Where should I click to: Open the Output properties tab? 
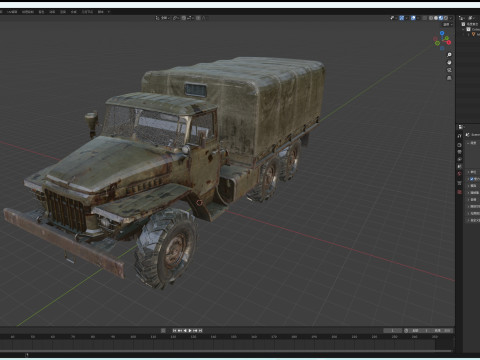tap(459, 152)
